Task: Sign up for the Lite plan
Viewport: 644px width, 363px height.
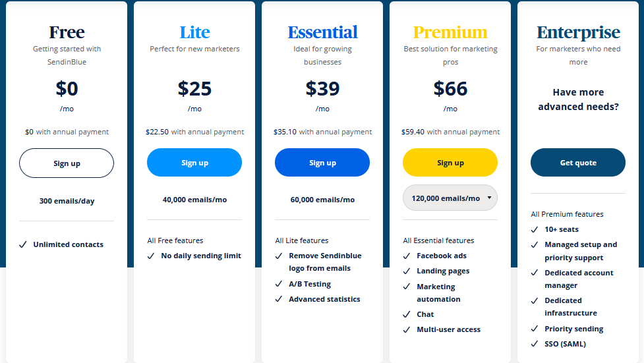Action: (194, 163)
